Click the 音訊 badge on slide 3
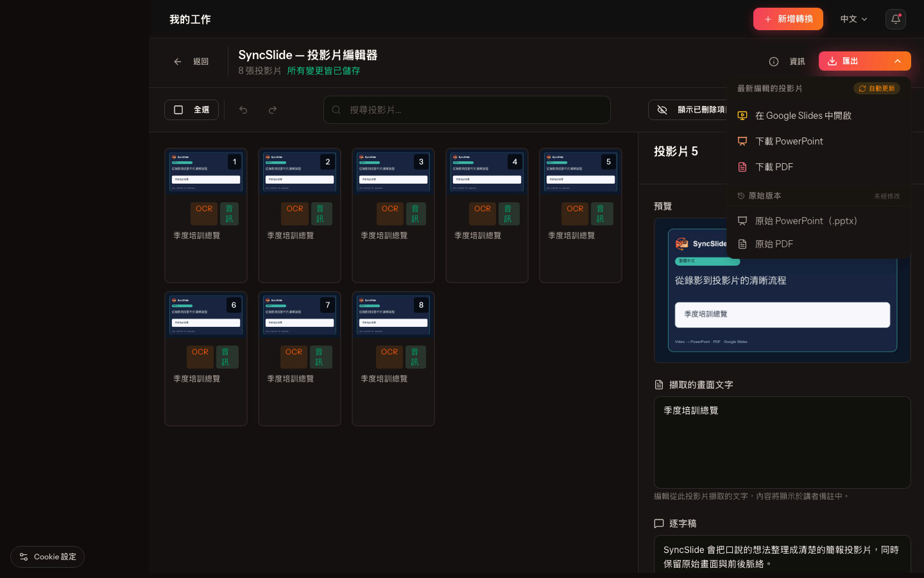 [415, 214]
